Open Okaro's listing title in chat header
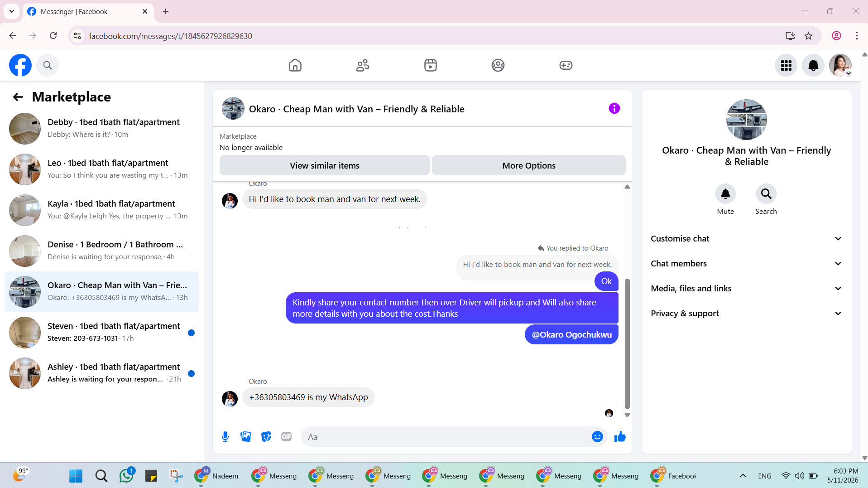Screen dimensions: 868x488 click(x=356, y=109)
